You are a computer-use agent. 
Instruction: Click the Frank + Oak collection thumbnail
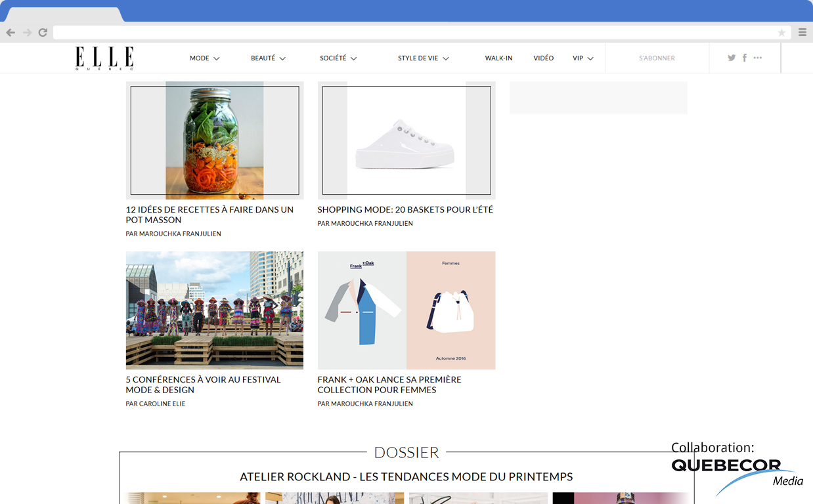[x=406, y=310]
